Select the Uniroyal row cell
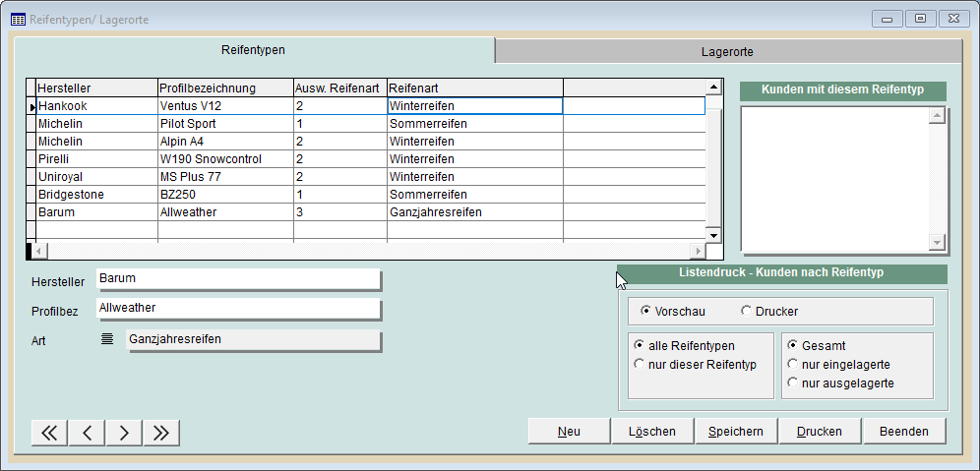The width and height of the screenshot is (980, 471). coord(96,177)
